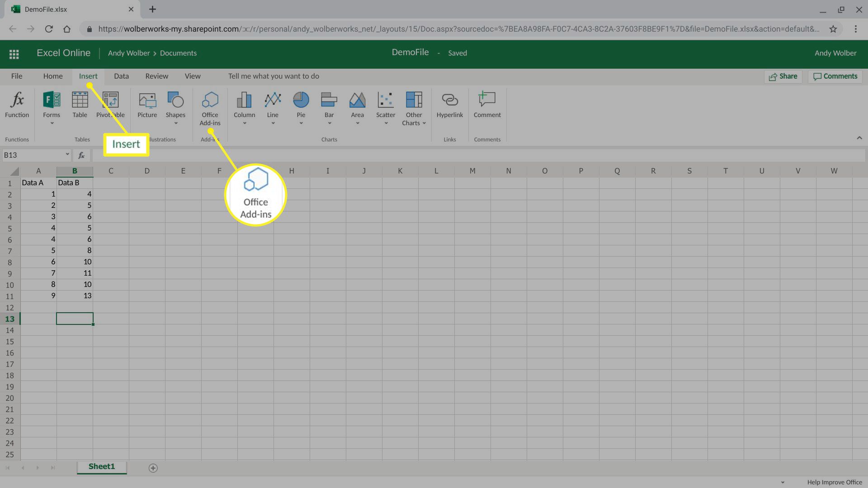Click the Shapes illustrations menu
Screen dimensions: 868x488
point(175,109)
